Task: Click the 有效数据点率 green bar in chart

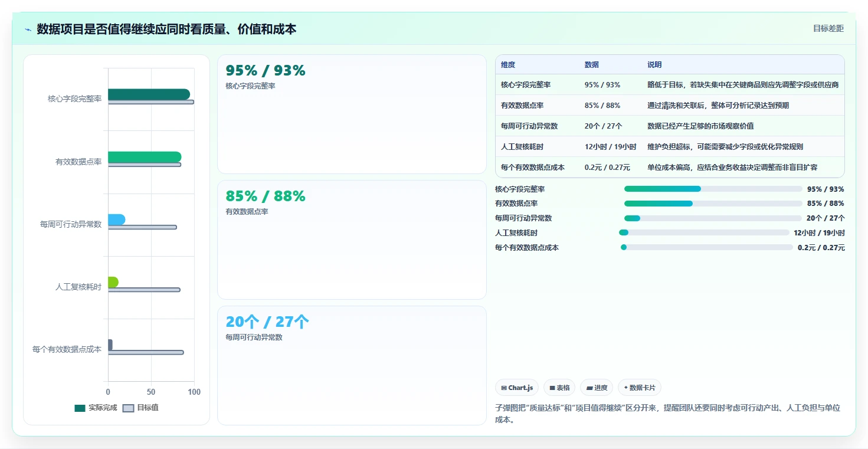Action: point(145,157)
